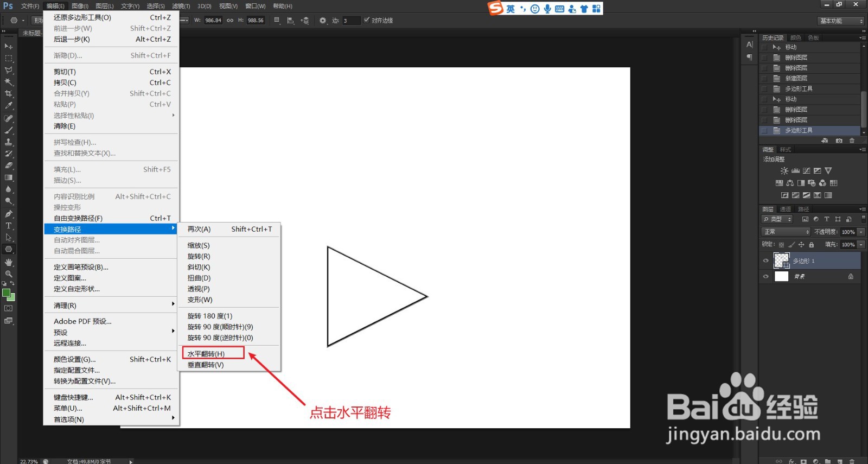
Task: Select the Rectangular Marquee tool
Action: tap(9, 58)
